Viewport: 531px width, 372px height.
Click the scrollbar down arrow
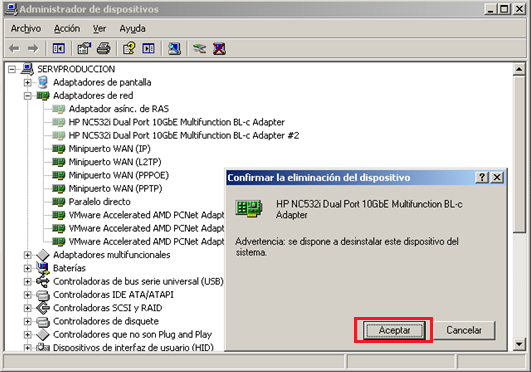click(x=519, y=344)
